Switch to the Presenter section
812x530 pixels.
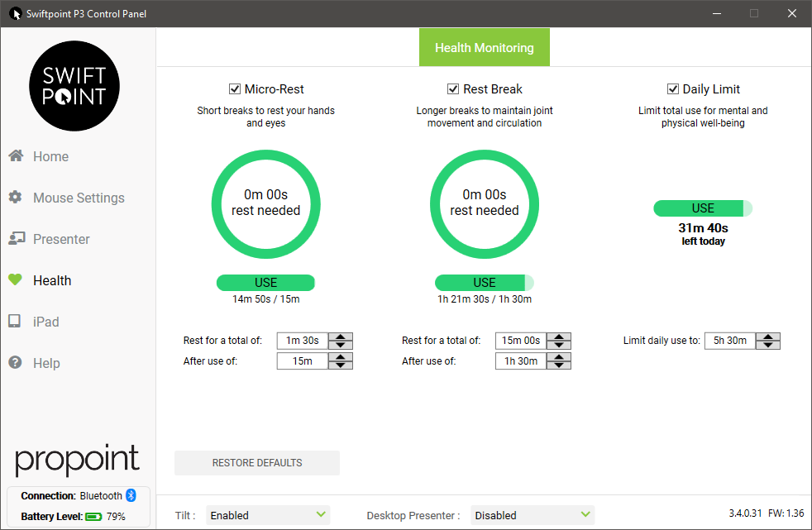tap(61, 239)
